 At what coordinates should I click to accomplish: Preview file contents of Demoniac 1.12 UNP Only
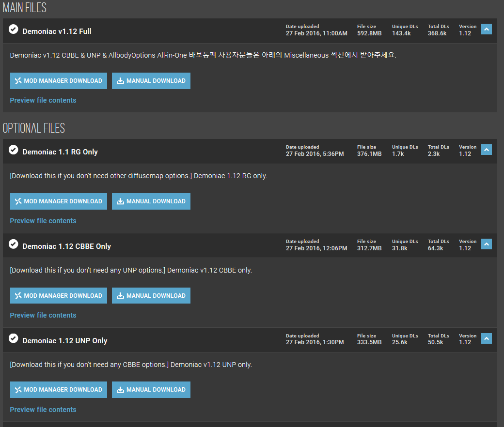pyautogui.click(x=43, y=410)
